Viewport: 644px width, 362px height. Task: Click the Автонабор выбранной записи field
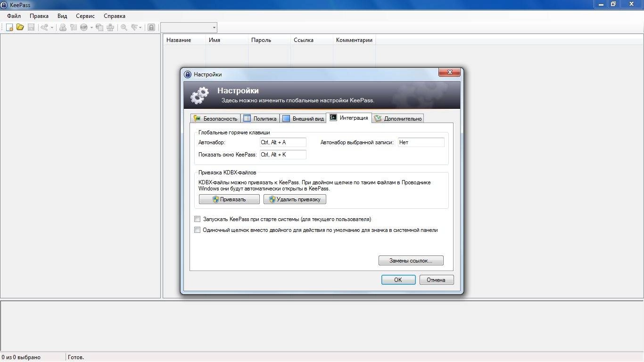click(421, 142)
